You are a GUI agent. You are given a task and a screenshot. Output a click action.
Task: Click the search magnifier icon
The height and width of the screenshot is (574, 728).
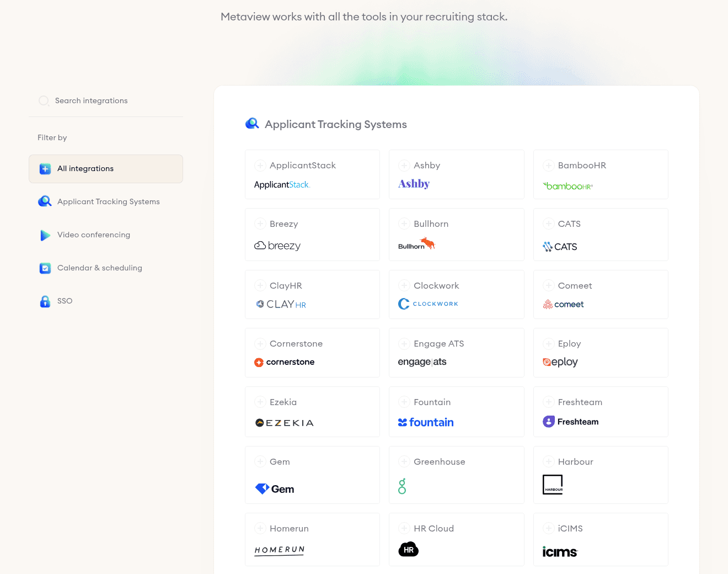point(44,101)
